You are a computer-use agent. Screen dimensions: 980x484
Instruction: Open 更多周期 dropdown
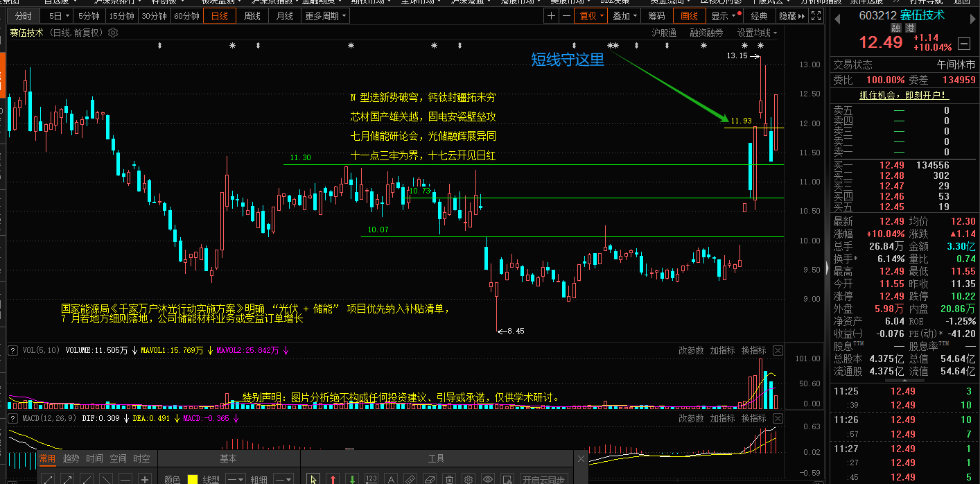pos(324,16)
